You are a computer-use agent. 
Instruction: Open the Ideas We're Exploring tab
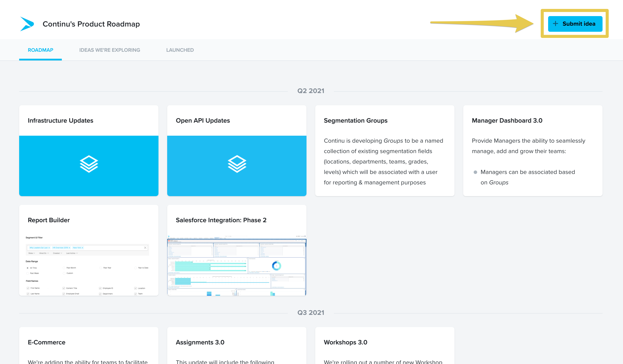point(109,50)
